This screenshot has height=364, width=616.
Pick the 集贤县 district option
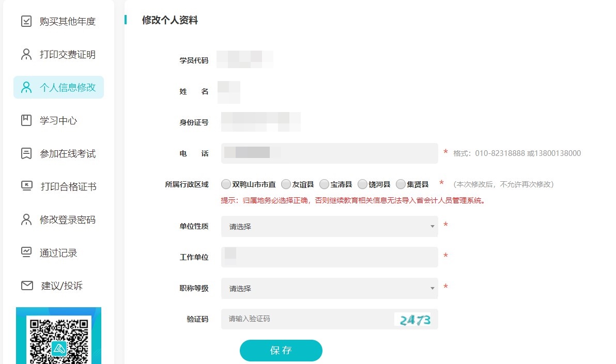coord(401,184)
